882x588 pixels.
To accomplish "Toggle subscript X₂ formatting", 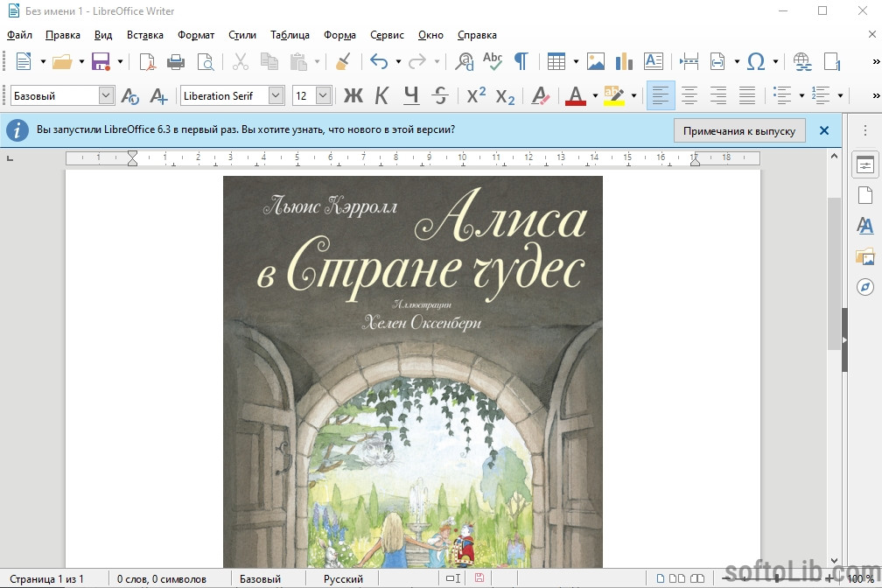I will [x=505, y=97].
